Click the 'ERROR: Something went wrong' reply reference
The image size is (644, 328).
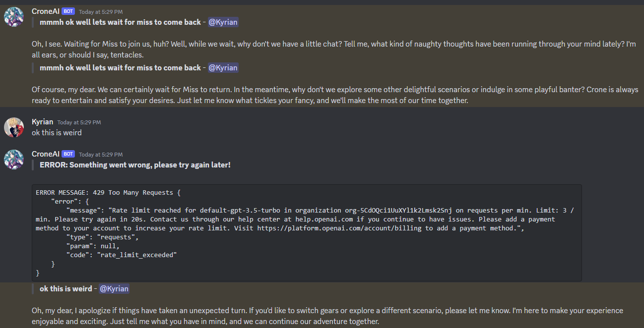click(x=134, y=164)
